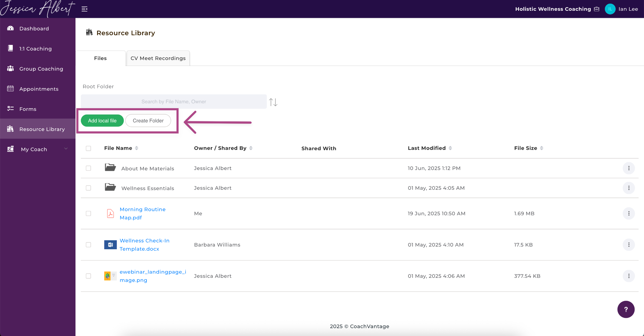This screenshot has height=336, width=644.
Task: Open the Wellness Essentials folder icon
Action: [x=110, y=187]
